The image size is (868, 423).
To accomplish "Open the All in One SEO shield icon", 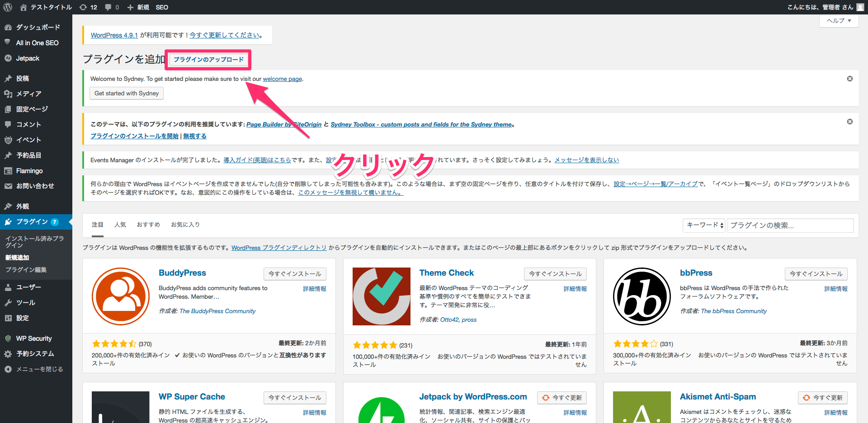I will pos(8,42).
